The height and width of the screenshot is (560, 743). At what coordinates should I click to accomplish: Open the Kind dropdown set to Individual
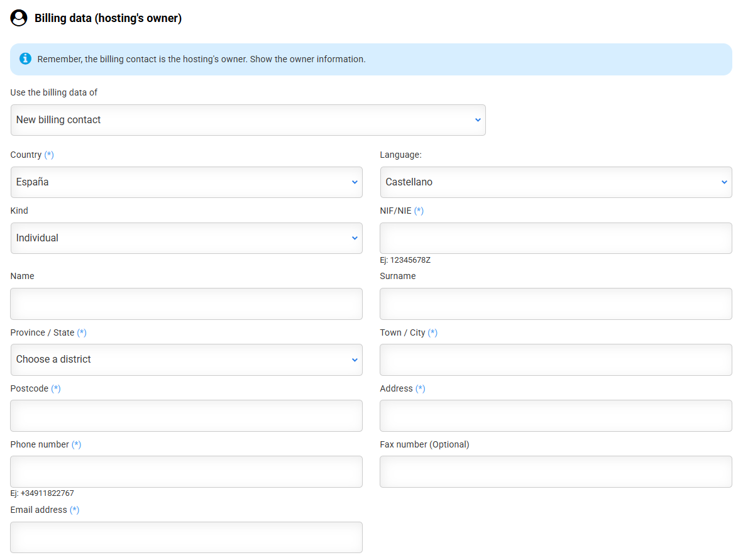coord(186,238)
